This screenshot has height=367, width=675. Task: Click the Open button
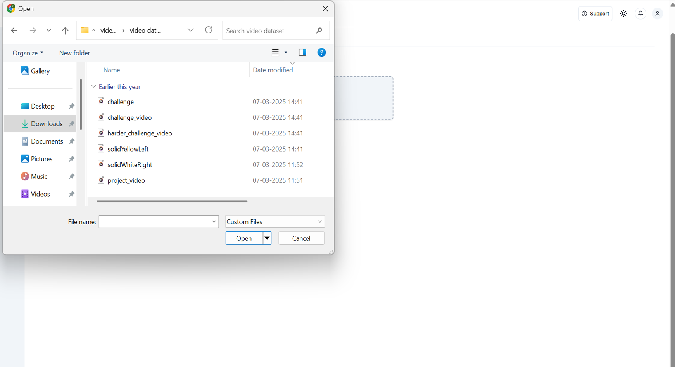[x=244, y=238]
